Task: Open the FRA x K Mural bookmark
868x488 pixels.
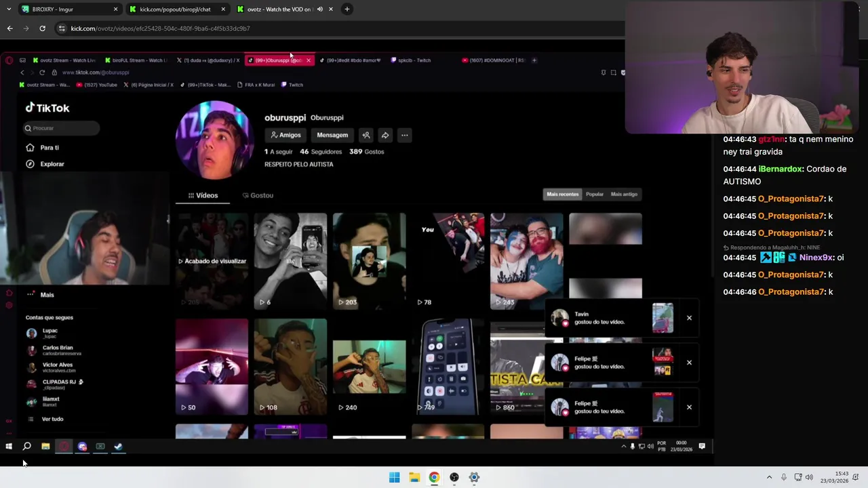Action: (256, 85)
